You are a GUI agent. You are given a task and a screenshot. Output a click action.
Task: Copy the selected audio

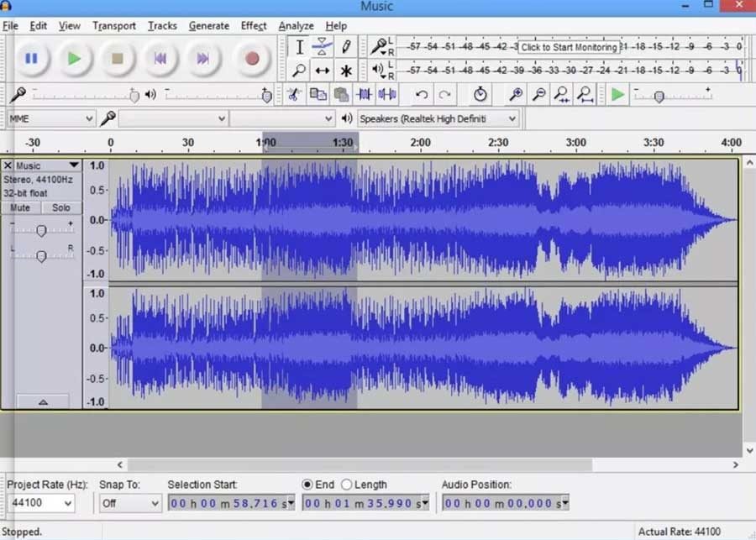pyautogui.click(x=318, y=94)
